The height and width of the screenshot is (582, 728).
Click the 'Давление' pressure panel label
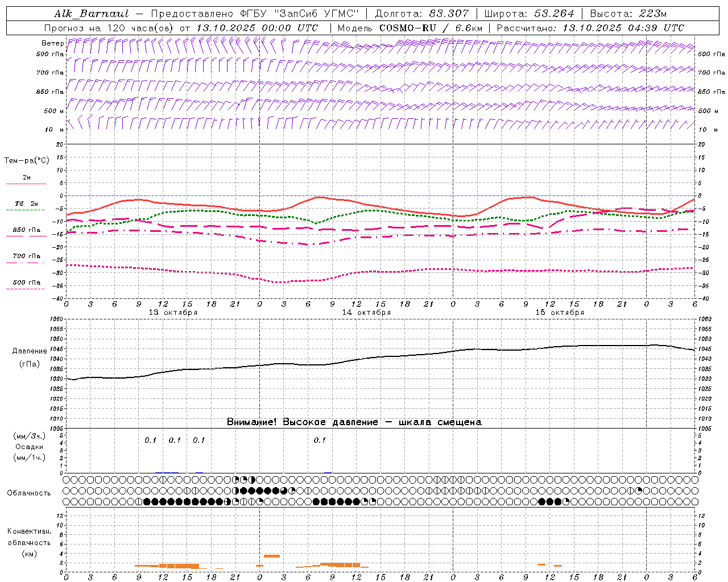[x=30, y=351]
